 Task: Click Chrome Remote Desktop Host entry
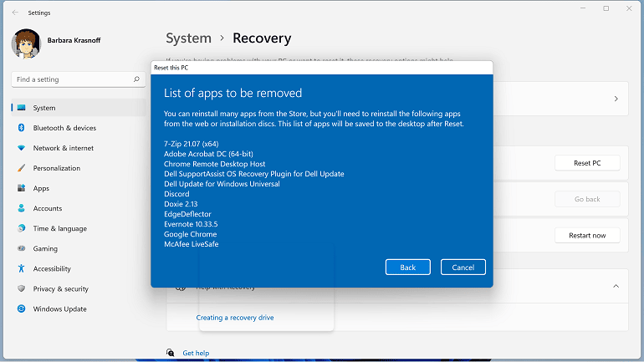click(214, 164)
